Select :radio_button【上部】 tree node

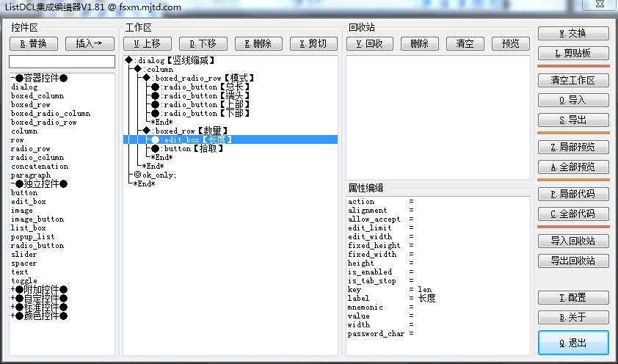point(201,104)
